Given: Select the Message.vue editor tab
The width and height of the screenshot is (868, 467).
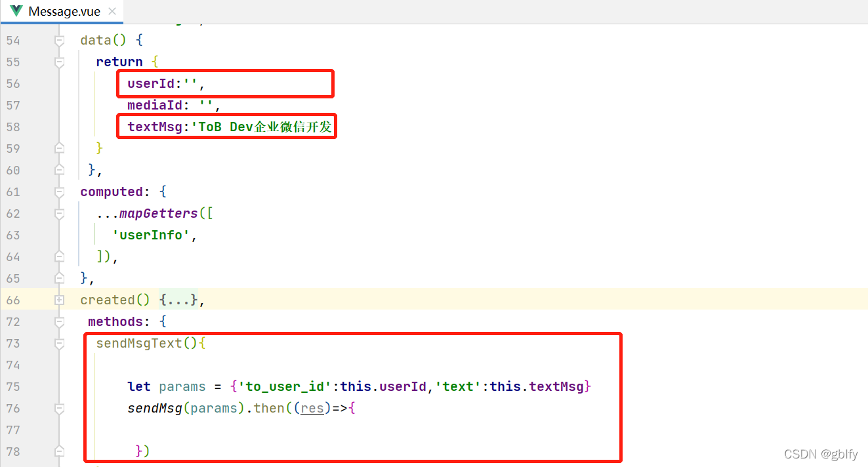Looking at the screenshot, I should pos(62,12).
